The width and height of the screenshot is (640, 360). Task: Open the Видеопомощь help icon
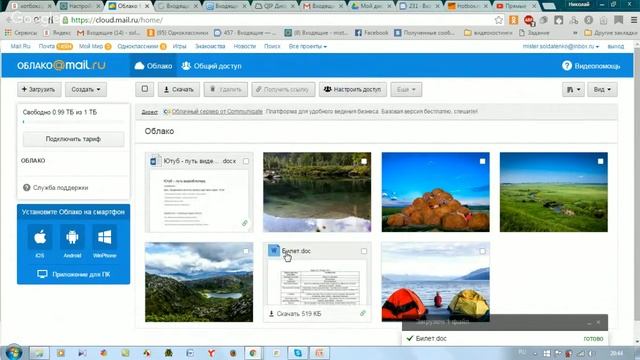(x=567, y=66)
